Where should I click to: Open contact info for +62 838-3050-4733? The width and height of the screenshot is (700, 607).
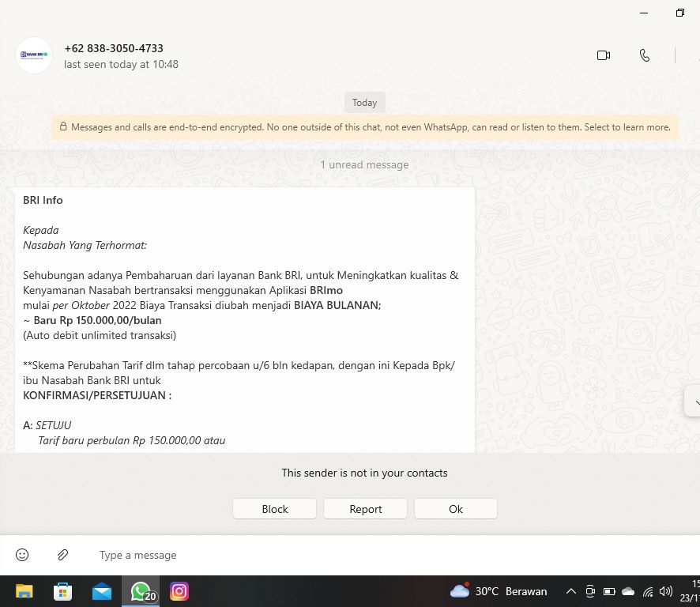click(x=114, y=48)
